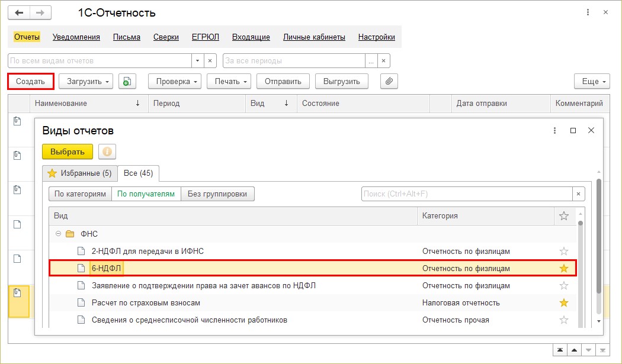Switch grouping to По категориям
Viewport: 622px width, 364px height.
point(80,194)
